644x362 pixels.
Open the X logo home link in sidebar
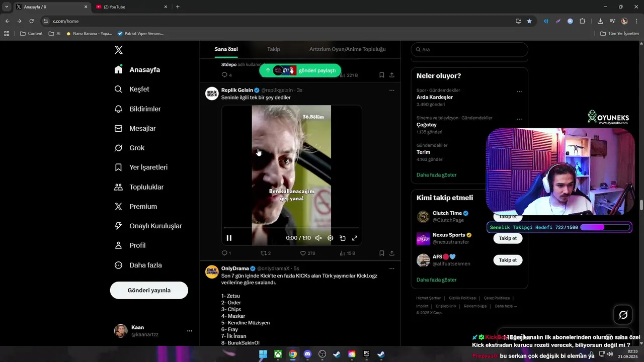point(119,50)
